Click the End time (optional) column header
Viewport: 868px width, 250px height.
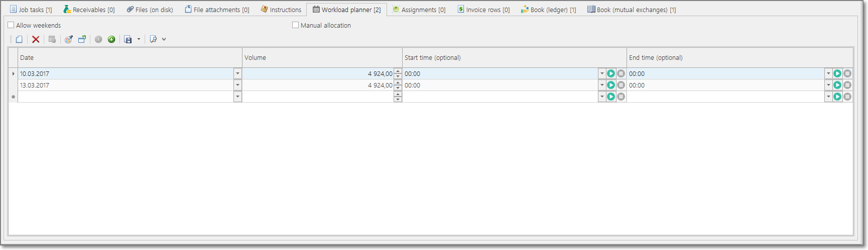point(740,58)
